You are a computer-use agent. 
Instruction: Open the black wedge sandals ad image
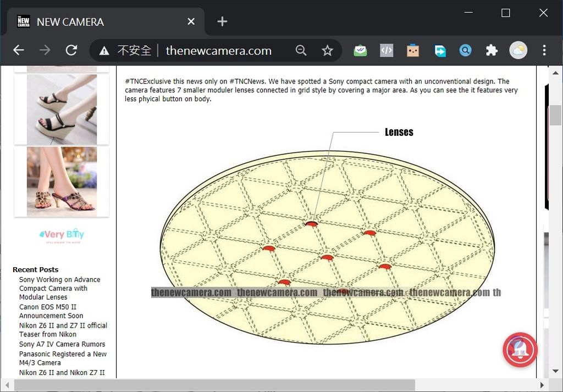[62, 109]
